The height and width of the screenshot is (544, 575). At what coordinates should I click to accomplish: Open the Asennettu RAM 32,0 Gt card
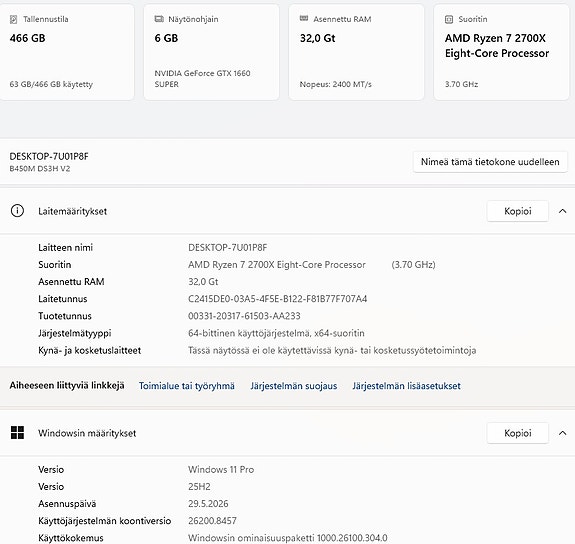356,52
